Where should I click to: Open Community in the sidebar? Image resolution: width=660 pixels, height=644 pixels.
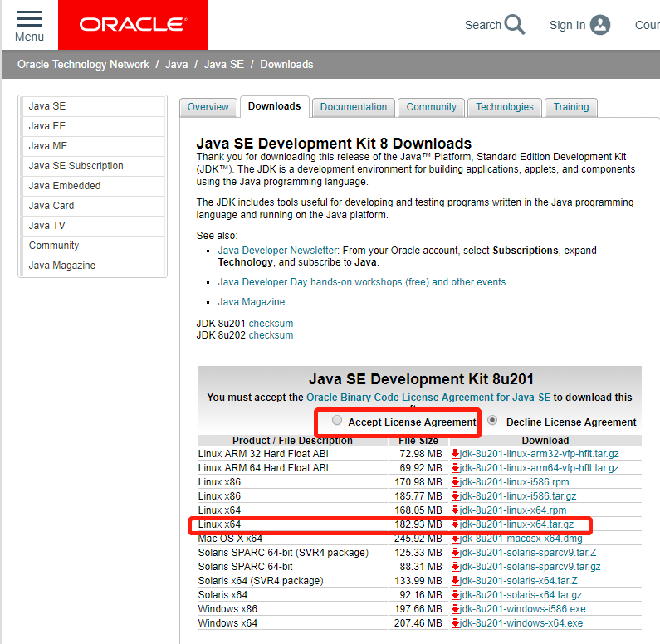(93, 246)
